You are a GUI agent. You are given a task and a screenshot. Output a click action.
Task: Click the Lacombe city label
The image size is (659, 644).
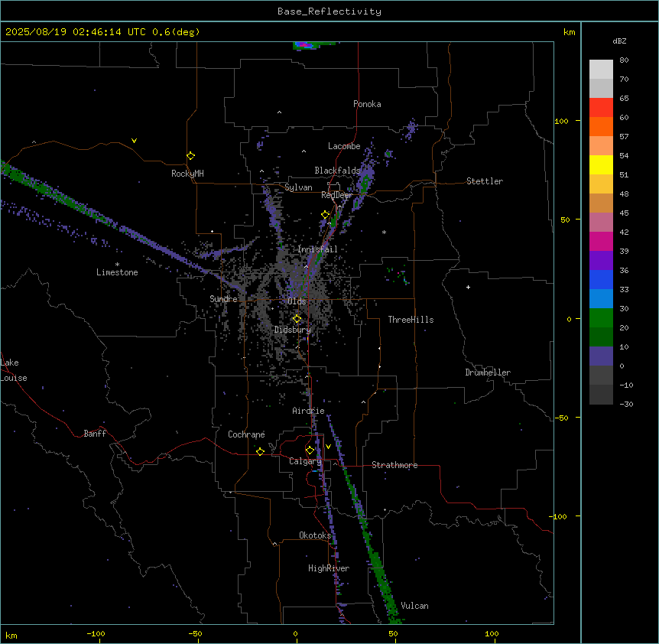coord(344,146)
